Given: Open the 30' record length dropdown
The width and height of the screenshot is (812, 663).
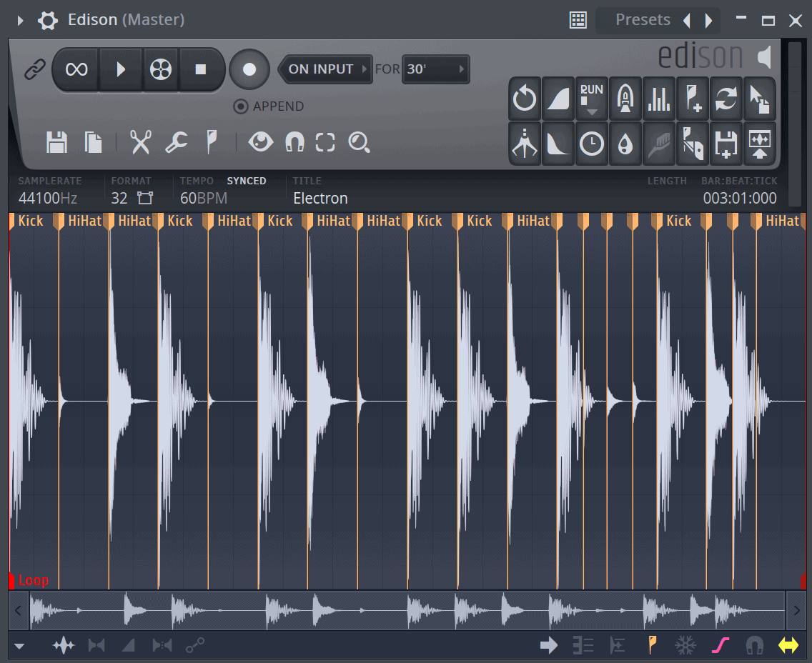Looking at the screenshot, I should [x=435, y=69].
